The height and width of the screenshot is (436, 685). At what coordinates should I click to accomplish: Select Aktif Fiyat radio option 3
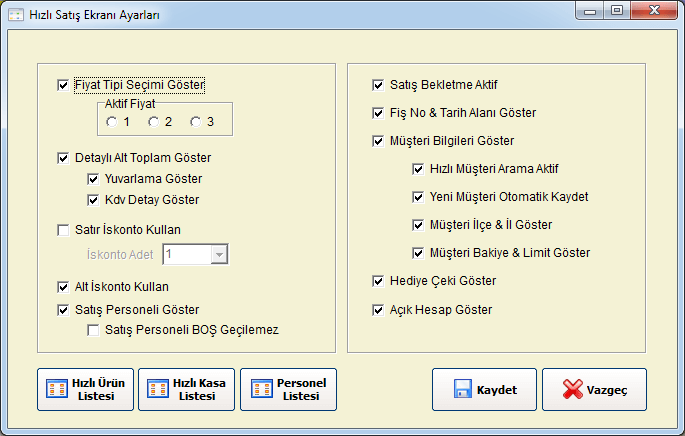coord(195,122)
